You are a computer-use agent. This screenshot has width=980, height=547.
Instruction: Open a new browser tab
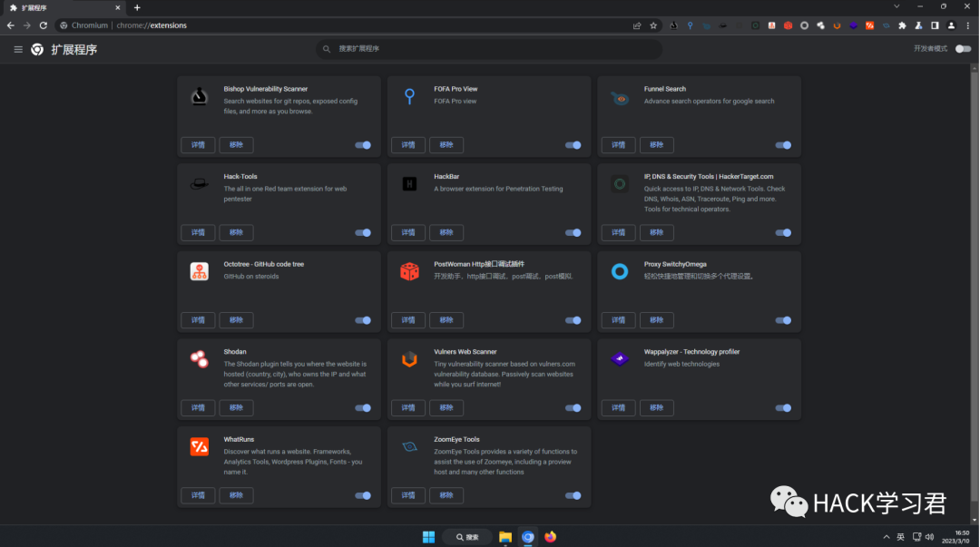pos(137,7)
